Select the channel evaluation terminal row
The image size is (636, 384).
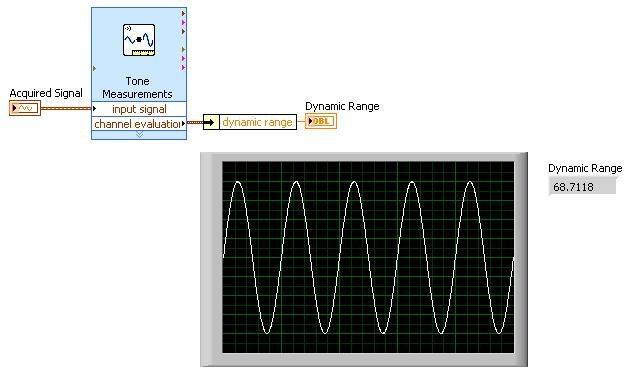(139, 124)
